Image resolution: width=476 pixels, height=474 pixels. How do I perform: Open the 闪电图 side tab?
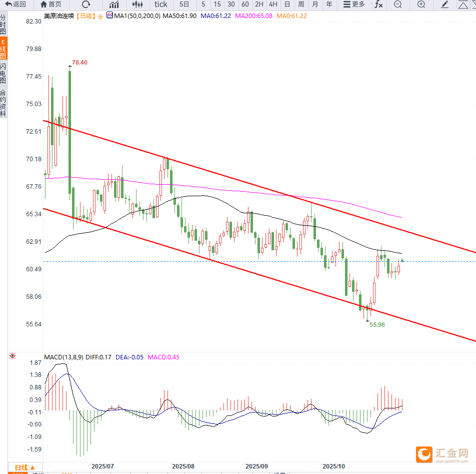pyautogui.click(x=3, y=73)
